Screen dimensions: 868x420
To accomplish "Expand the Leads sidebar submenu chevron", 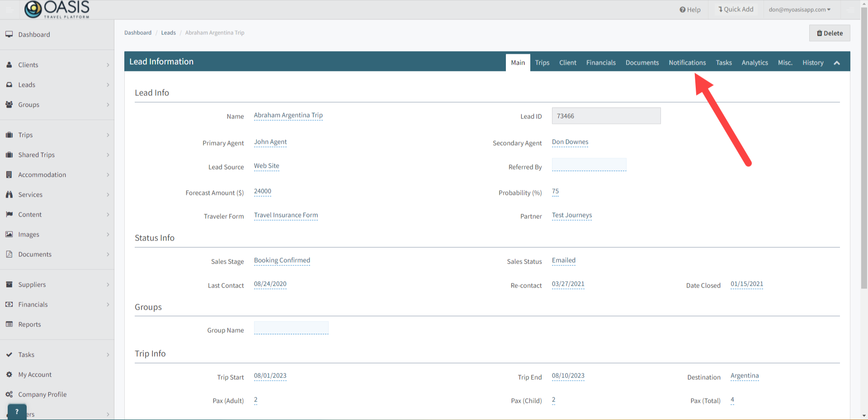I will [x=108, y=85].
